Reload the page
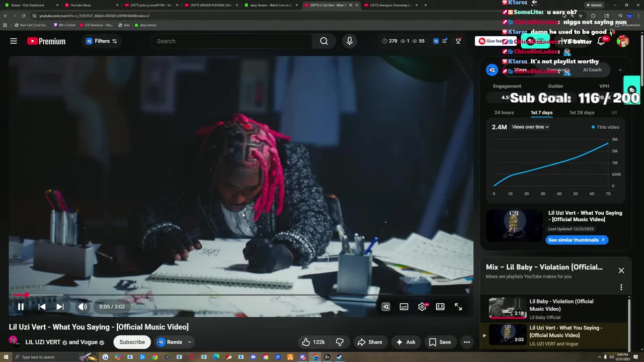 (23, 16)
